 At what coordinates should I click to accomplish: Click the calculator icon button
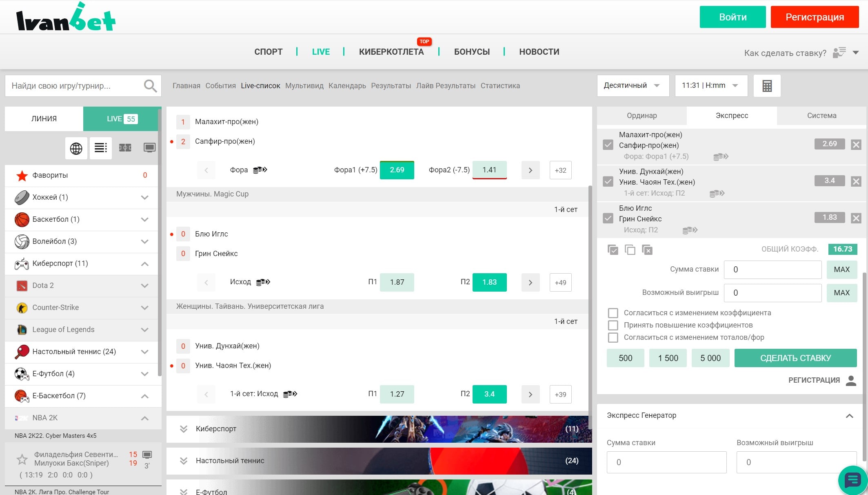click(x=767, y=86)
